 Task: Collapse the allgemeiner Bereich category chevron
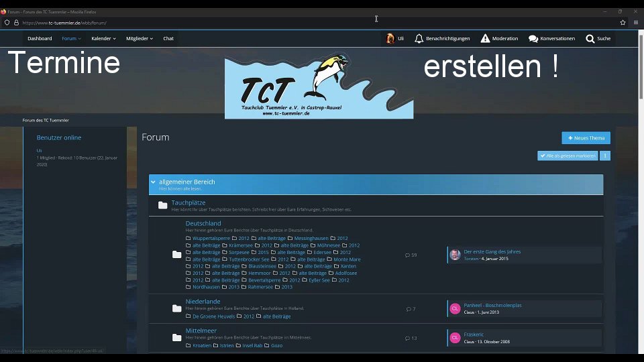pyautogui.click(x=153, y=182)
